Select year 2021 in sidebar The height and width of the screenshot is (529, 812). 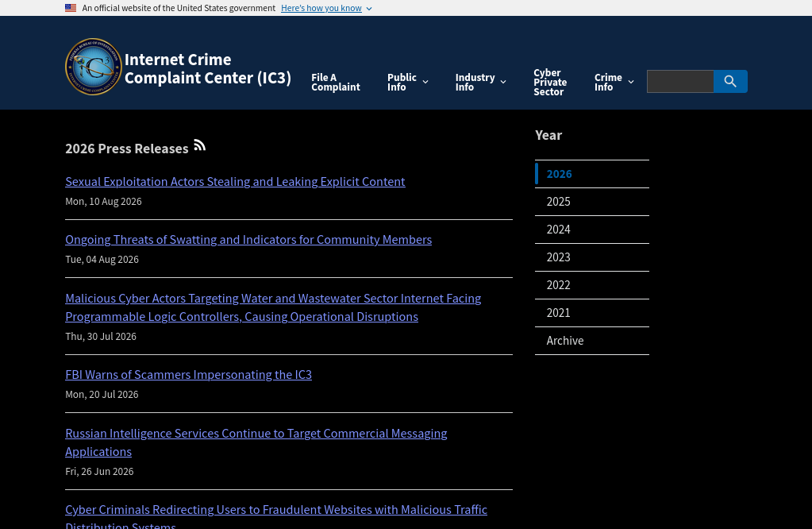tap(592, 313)
